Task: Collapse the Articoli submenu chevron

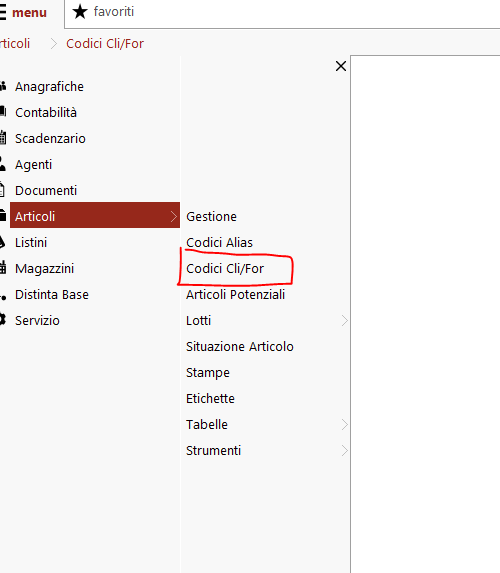Action: [x=174, y=216]
